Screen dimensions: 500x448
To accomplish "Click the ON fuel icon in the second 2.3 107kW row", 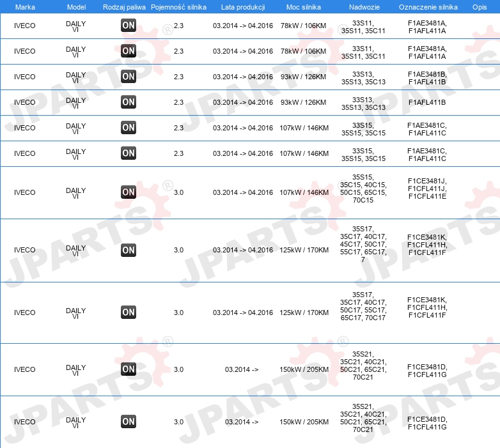I will pos(128,153).
